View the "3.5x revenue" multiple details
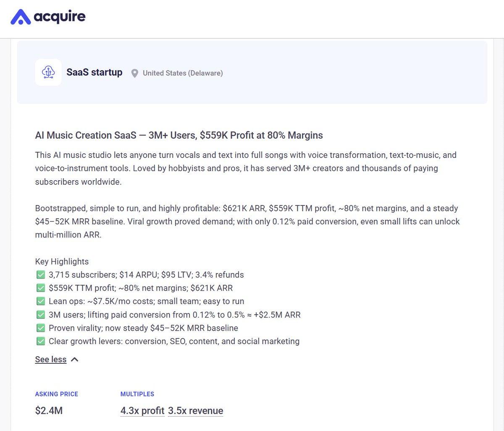 (x=195, y=410)
